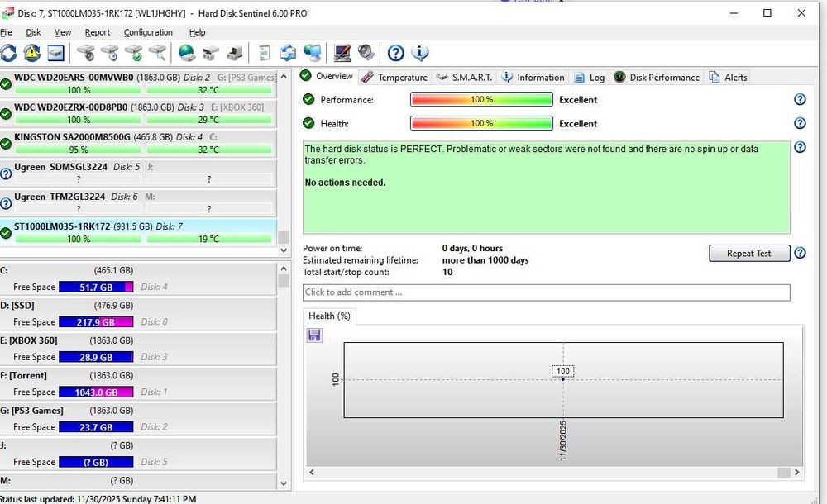Viewport: 827px width, 504px height.
Task: Click the disk beside computer tower toolbar icon
Action: (235, 53)
